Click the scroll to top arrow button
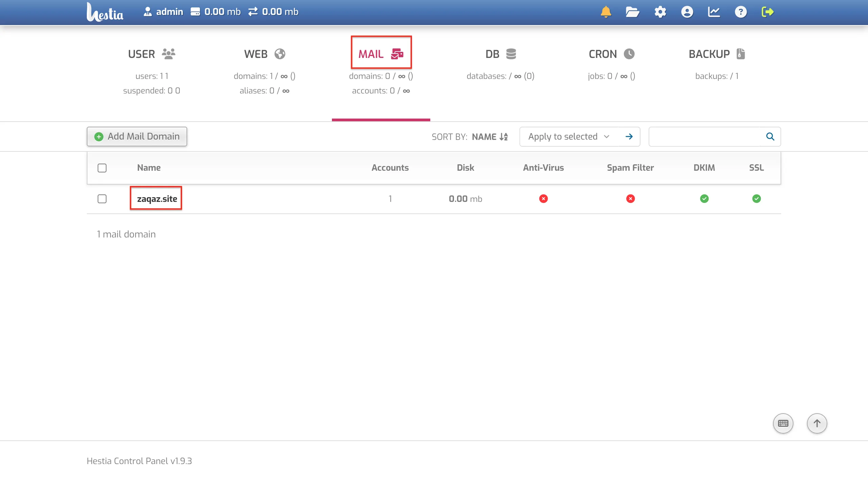The height and width of the screenshot is (481, 868). point(817,423)
